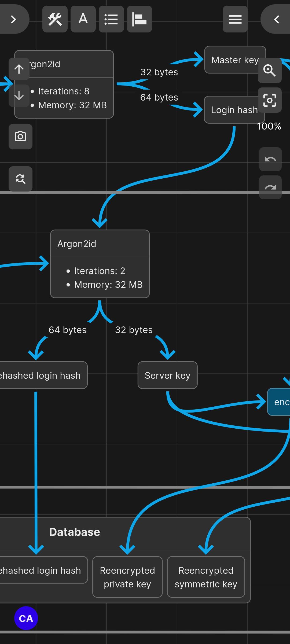290x644 pixels.
Task: Click the CA user avatar
Action: click(26, 618)
